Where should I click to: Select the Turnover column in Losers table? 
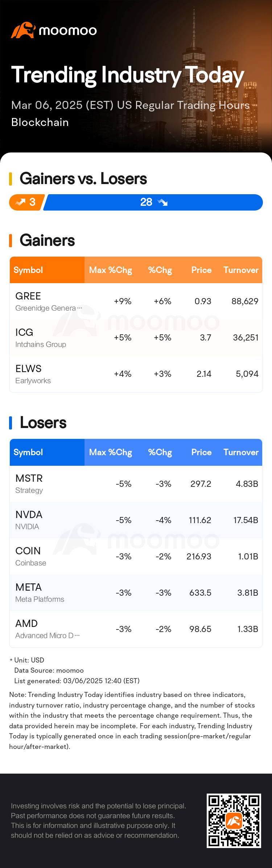[241, 452]
